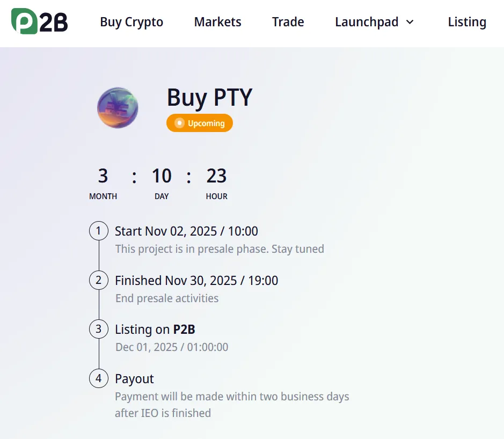
Task: Click the countdown month value
Action: coord(103,176)
